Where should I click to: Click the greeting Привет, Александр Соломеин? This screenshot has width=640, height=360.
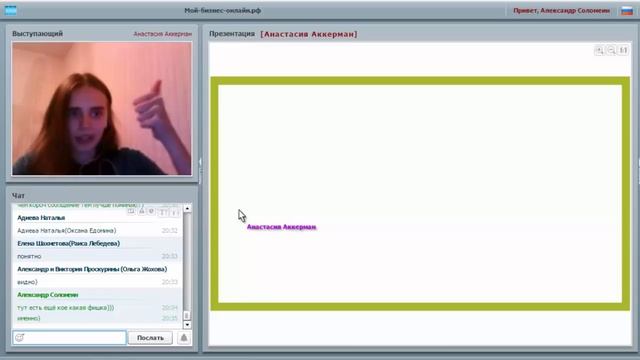click(x=562, y=11)
